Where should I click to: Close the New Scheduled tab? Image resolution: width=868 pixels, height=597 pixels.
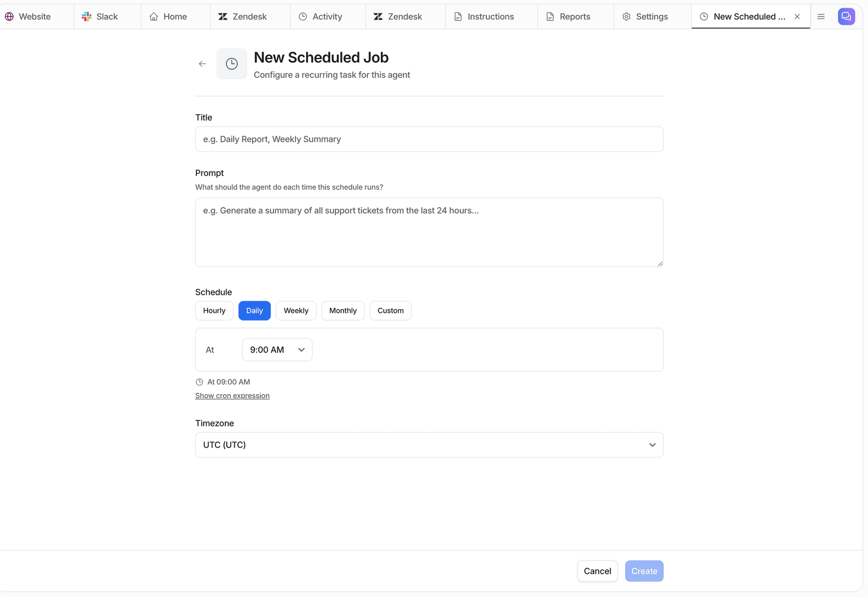(797, 17)
